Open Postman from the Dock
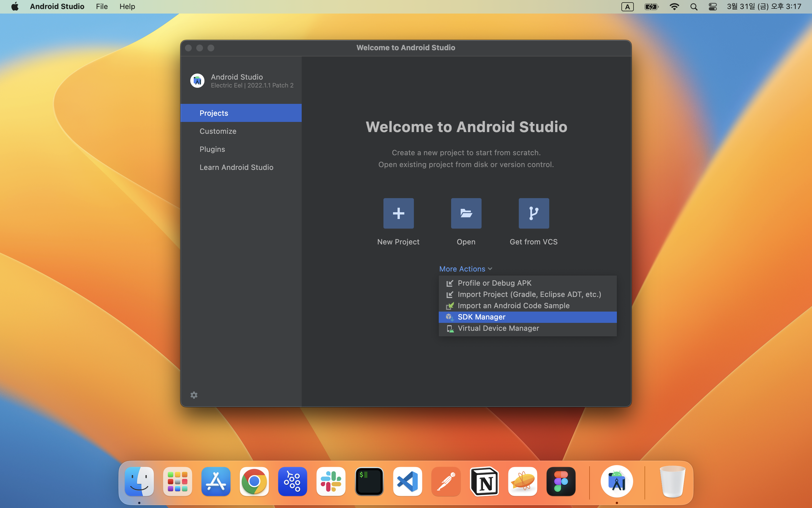812x508 pixels. (x=446, y=481)
